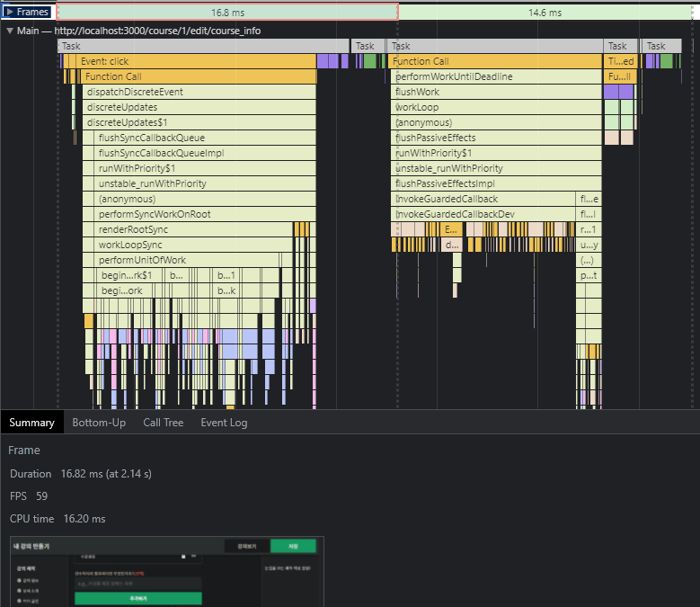Select the dispatchDiscreteEvent flame entry
This screenshot has width=700, height=607.
(x=199, y=92)
